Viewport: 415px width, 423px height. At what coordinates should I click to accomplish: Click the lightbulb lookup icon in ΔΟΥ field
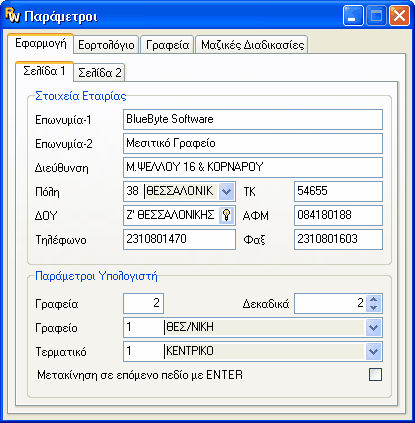[226, 215]
